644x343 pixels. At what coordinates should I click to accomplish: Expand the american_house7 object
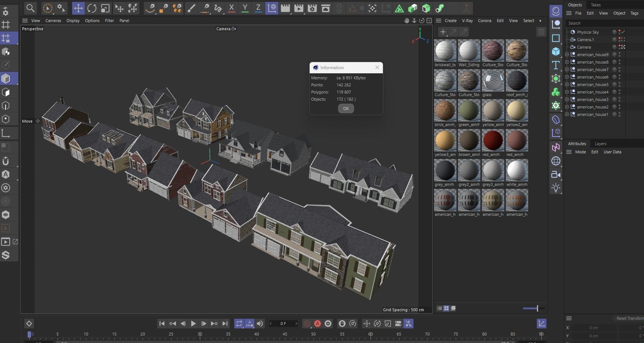(567, 70)
